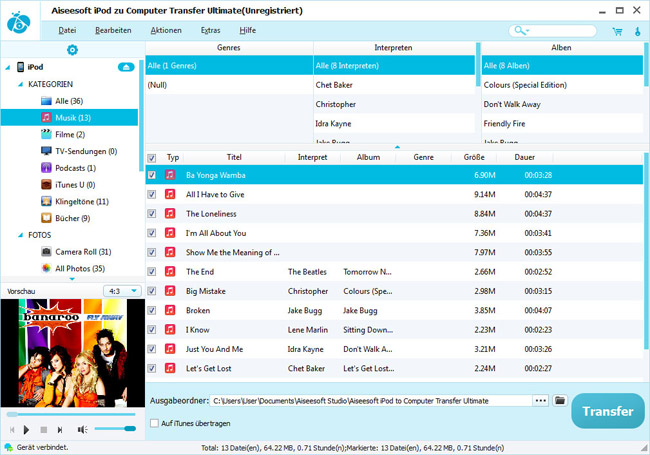Open the Datei menu

pos(67,30)
